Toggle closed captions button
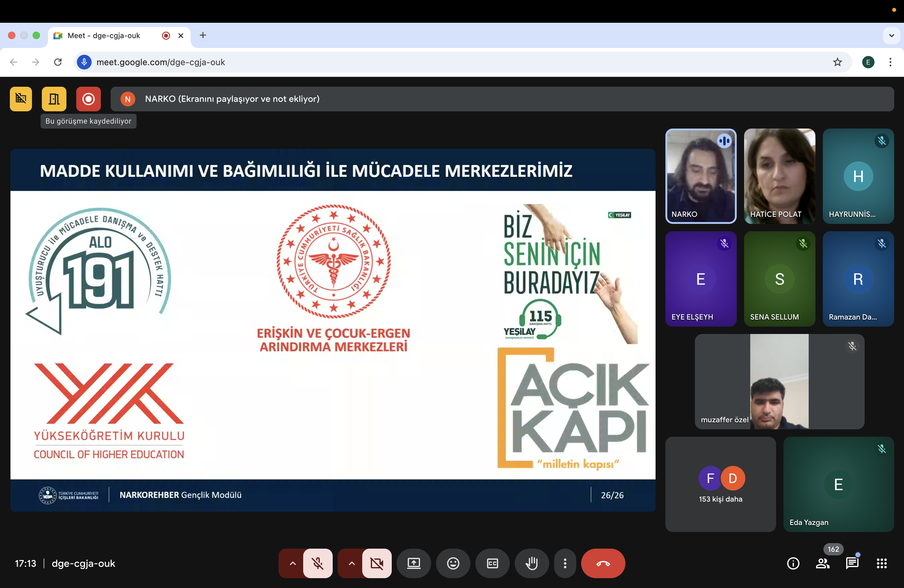904x588 pixels. (x=492, y=563)
